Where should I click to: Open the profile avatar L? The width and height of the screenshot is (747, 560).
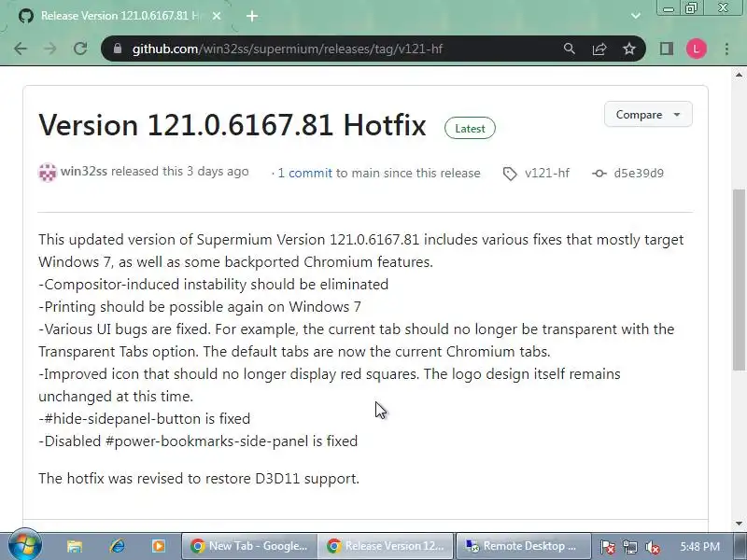tap(696, 49)
